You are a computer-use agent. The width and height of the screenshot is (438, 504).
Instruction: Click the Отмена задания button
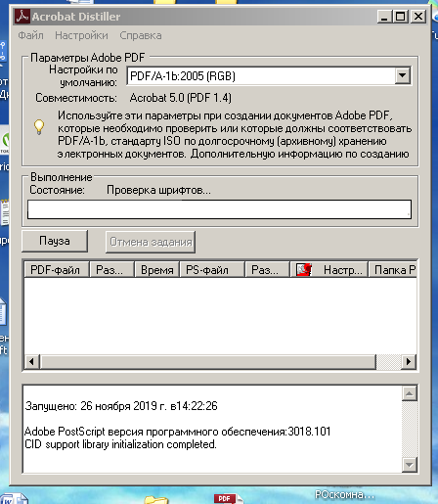point(151,242)
